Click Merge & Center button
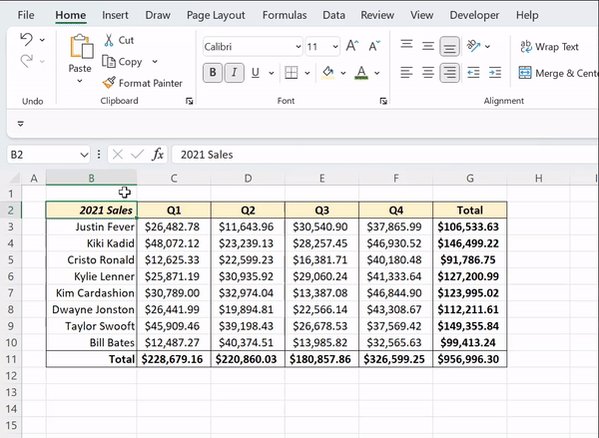Screen dimensions: 599x438 pos(558,73)
